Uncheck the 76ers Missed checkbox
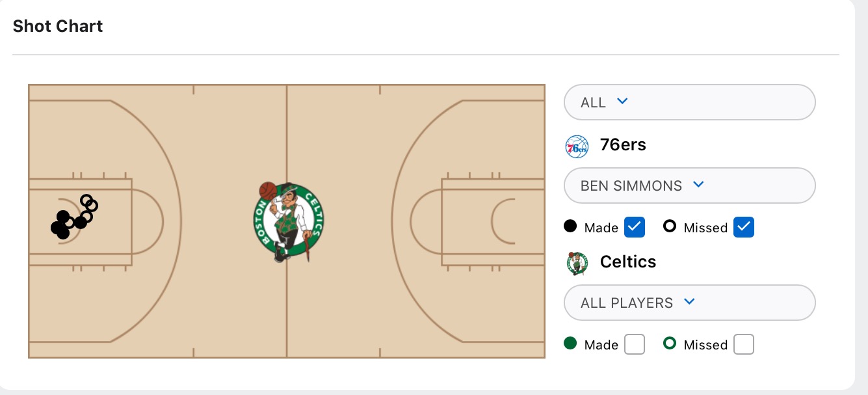 point(744,227)
